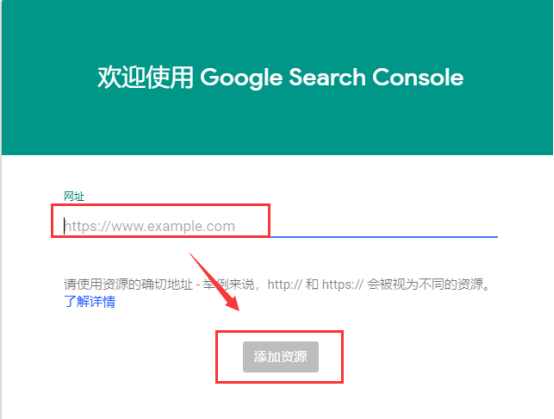
Task: Click the https:// text in the description
Action: pyautogui.click(x=342, y=284)
